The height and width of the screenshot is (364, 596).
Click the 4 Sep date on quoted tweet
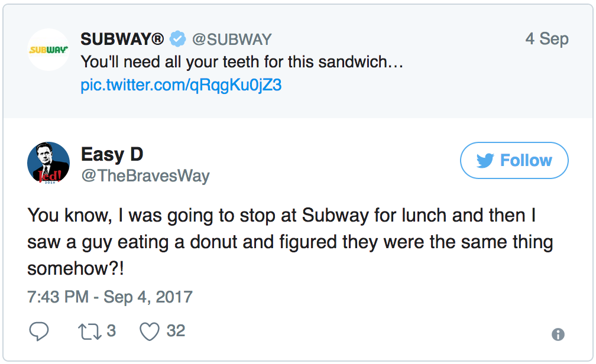[546, 39]
